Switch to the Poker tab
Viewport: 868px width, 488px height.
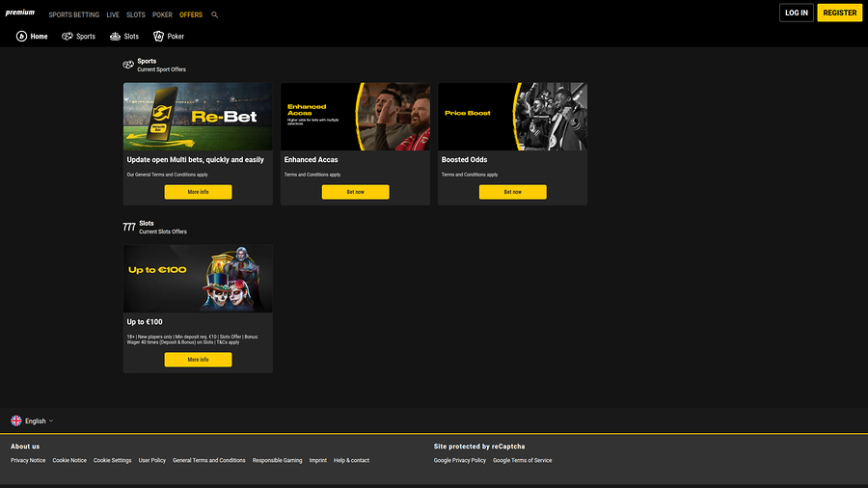pos(169,37)
